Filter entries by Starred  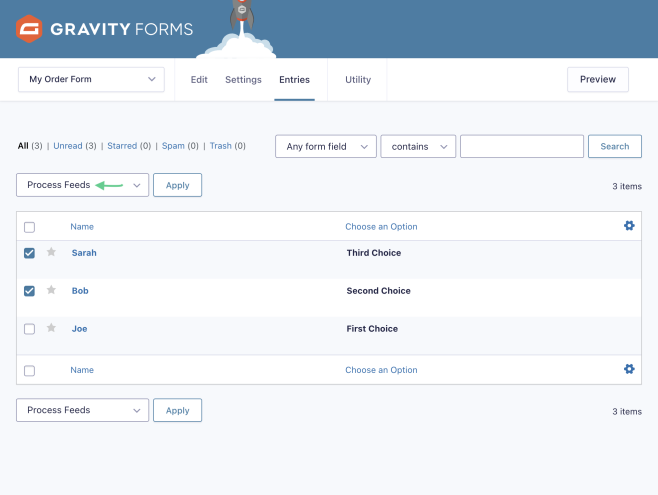tap(122, 146)
